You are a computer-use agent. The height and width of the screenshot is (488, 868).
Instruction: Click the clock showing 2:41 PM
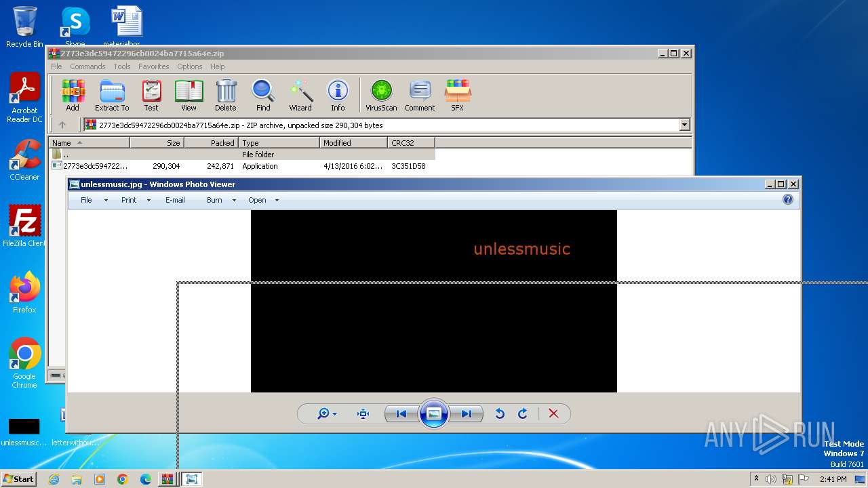pyautogui.click(x=833, y=479)
